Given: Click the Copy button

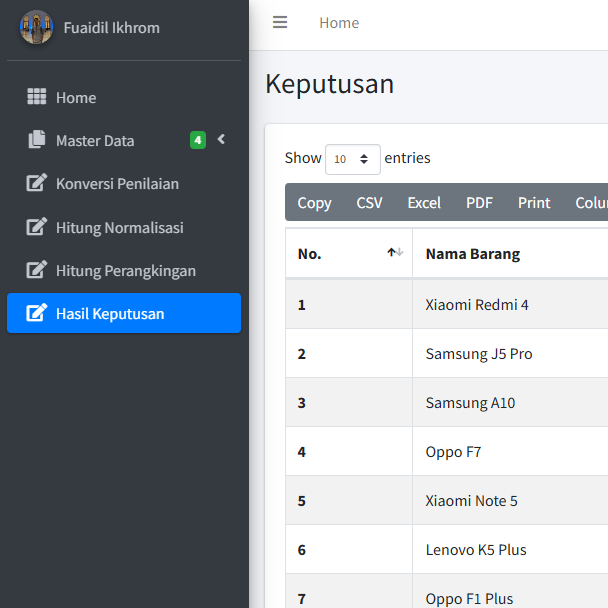Looking at the screenshot, I should point(314,202).
